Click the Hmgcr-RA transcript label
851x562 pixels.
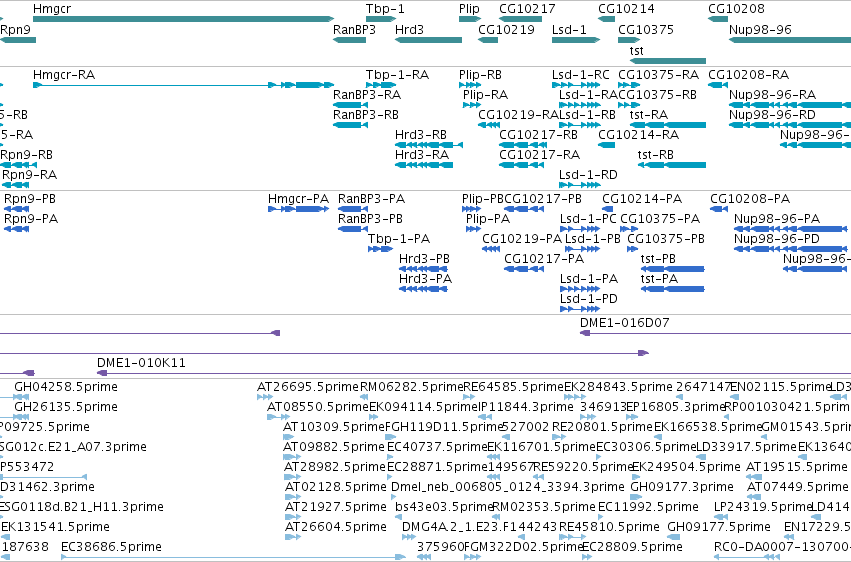coord(63,75)
